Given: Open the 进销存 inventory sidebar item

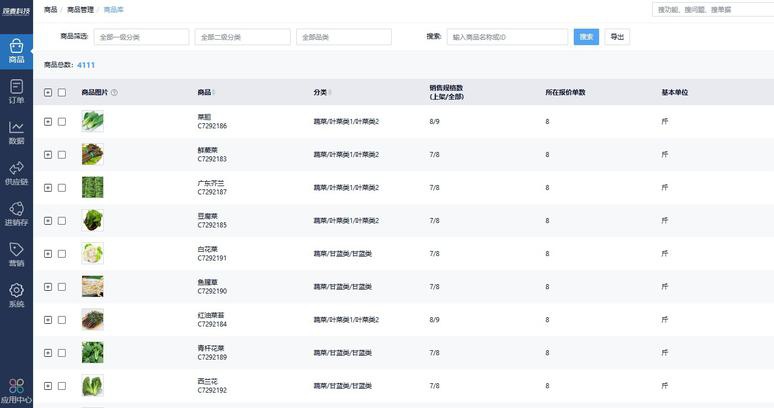Looking at the screenshot, I should point(16,214).
